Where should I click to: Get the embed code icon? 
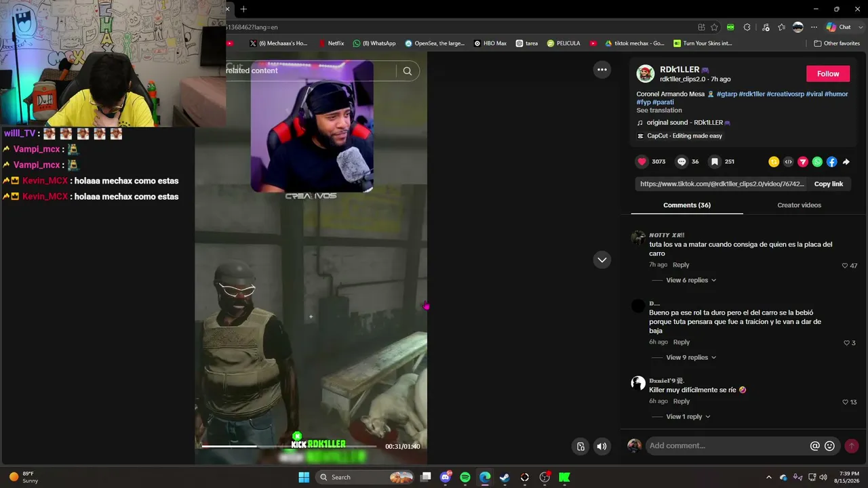788,162
